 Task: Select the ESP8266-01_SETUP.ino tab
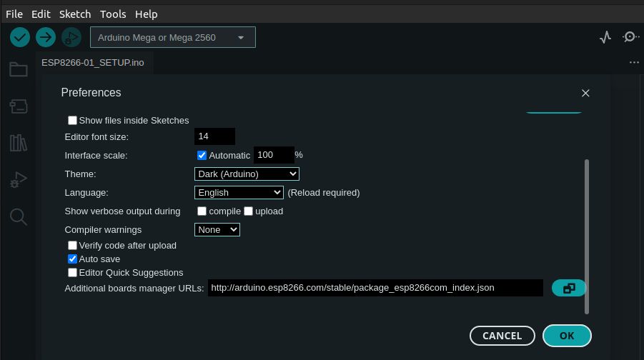[x=93, y=63]
